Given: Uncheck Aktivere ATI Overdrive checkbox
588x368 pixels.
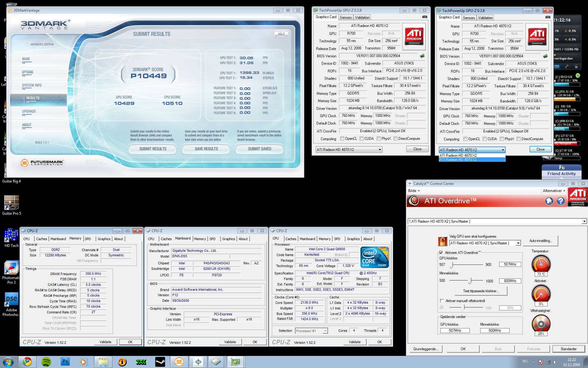Looking at the screenshot, I should click(x=441, y=253).
